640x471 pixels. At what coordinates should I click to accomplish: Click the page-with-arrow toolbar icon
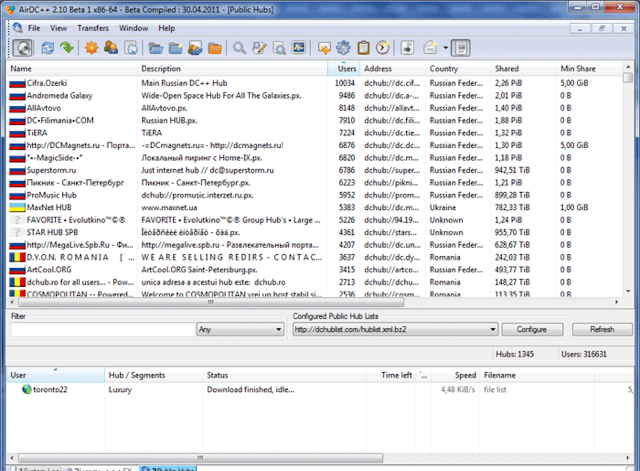[x=407, y=48]
